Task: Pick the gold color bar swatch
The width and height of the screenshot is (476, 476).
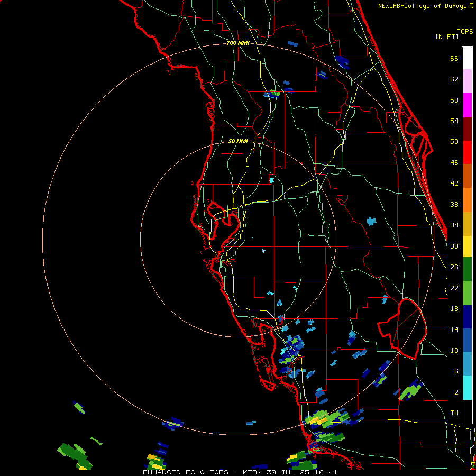Action: (467, 224)
